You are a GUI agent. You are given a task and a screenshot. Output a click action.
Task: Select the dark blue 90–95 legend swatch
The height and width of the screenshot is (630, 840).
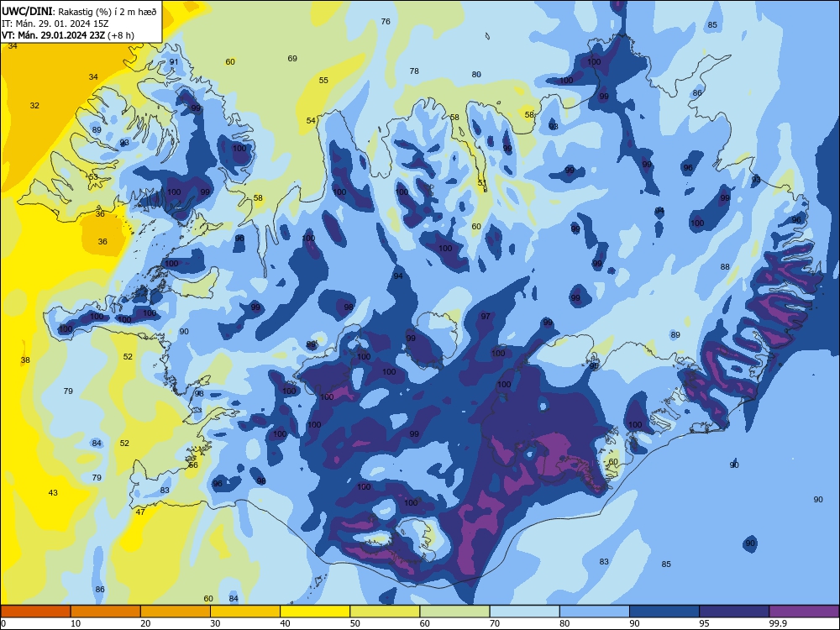[x=664, y=612]
